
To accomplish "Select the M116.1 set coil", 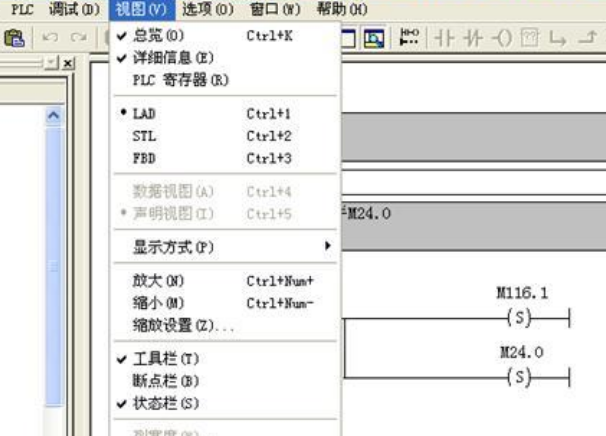I will (519, 318).
